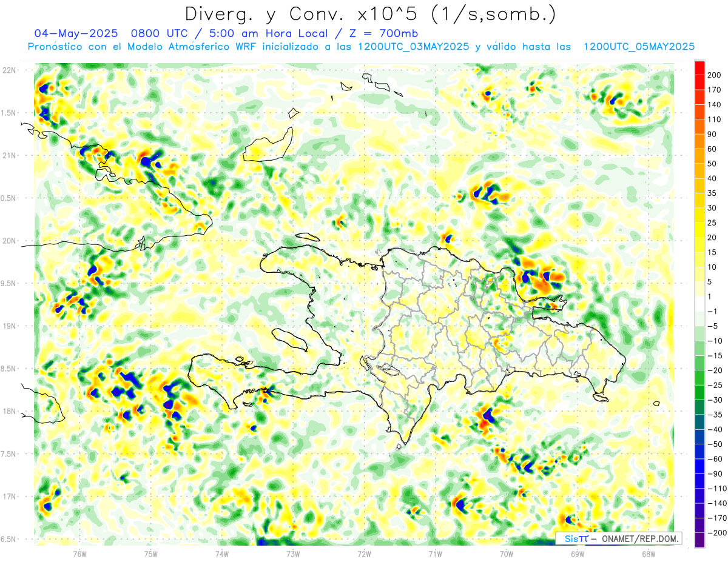Click the colorbar value '-110'
The height and width of the screenshot is (562, 728).
[716, 489]
